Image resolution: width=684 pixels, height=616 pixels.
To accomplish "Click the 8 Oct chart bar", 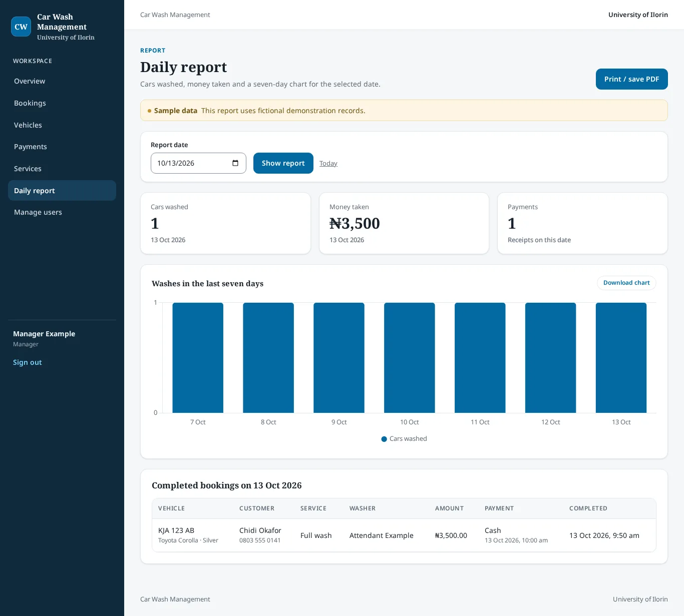I will tap(268, 358).
